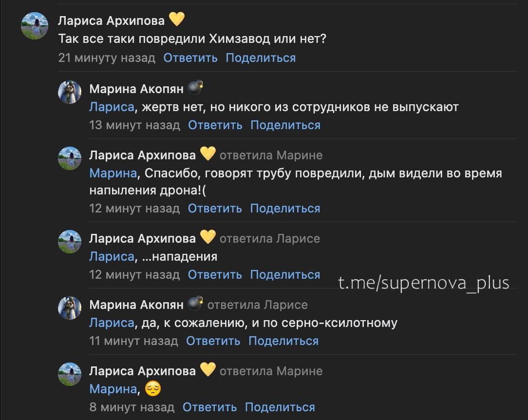
Task: Click Поделиться under the 13 минут назад reply
Action: (285, 125)
